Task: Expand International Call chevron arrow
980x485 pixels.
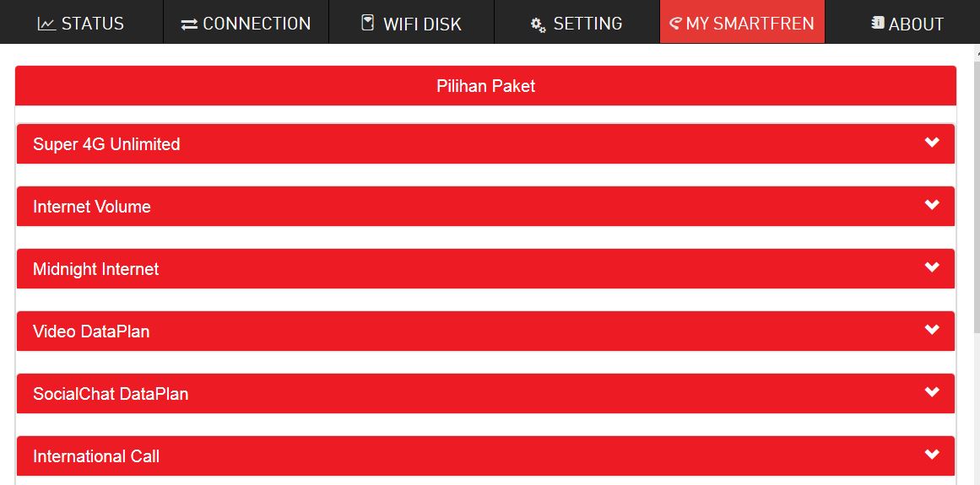Action: click(932, 455)
